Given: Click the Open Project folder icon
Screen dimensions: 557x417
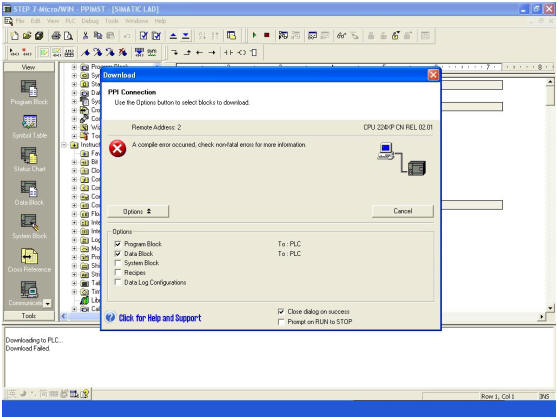Looking at the screenshot, I should tap(27, 36).
